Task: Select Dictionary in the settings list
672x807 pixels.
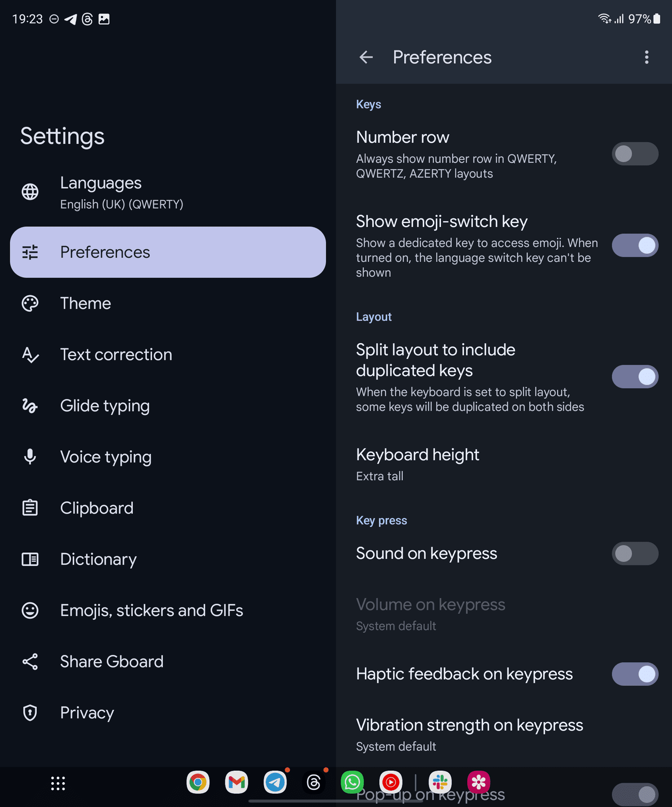Action: click(98, 559)
